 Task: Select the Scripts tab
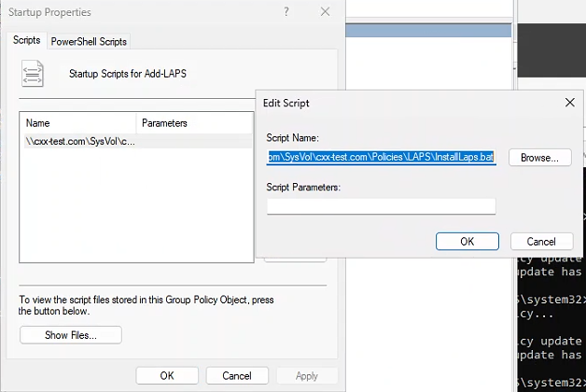26,41
